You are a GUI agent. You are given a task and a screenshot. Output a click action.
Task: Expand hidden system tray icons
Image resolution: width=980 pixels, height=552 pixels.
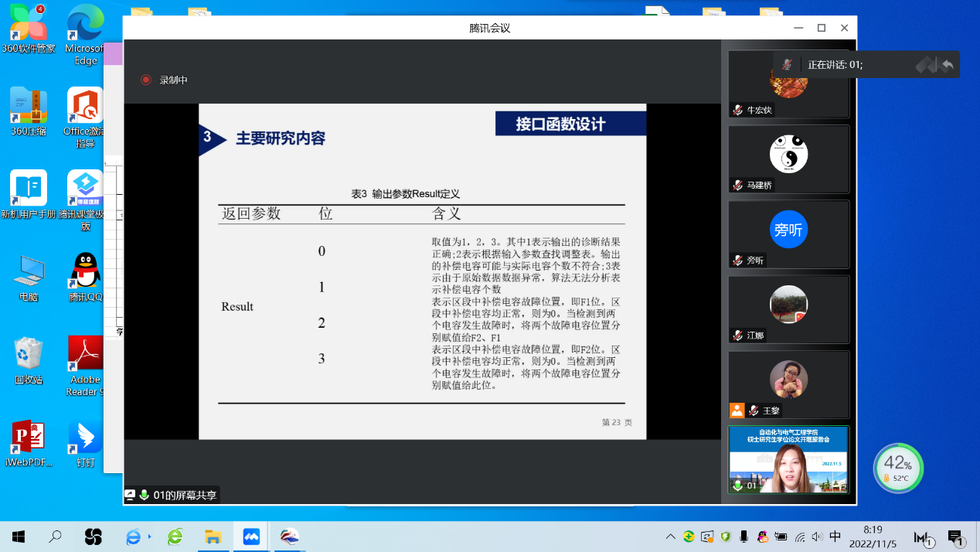coord(670,537)
